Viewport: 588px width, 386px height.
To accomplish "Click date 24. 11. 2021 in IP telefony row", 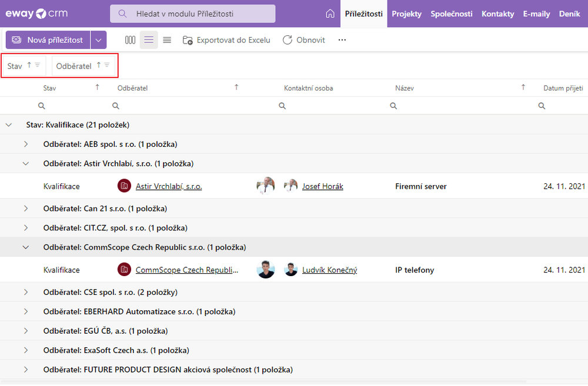I will coord(564,270).
